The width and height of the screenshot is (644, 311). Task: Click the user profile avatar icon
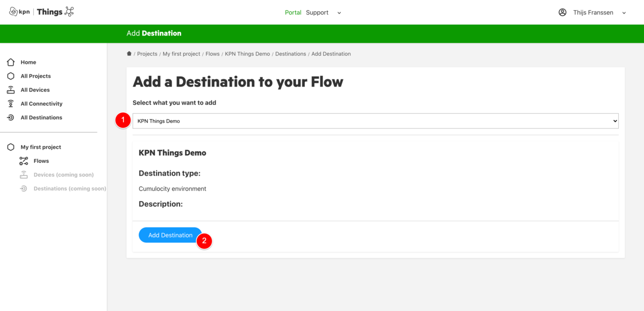point(562,12)
